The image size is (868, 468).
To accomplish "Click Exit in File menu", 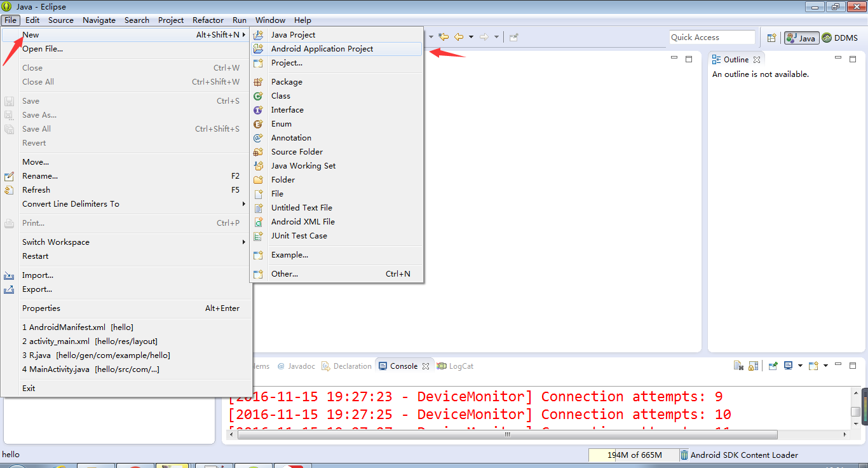I will 126,389.
